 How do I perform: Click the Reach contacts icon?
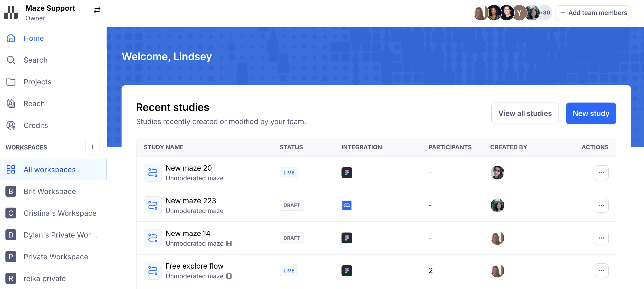coord(11,103)
